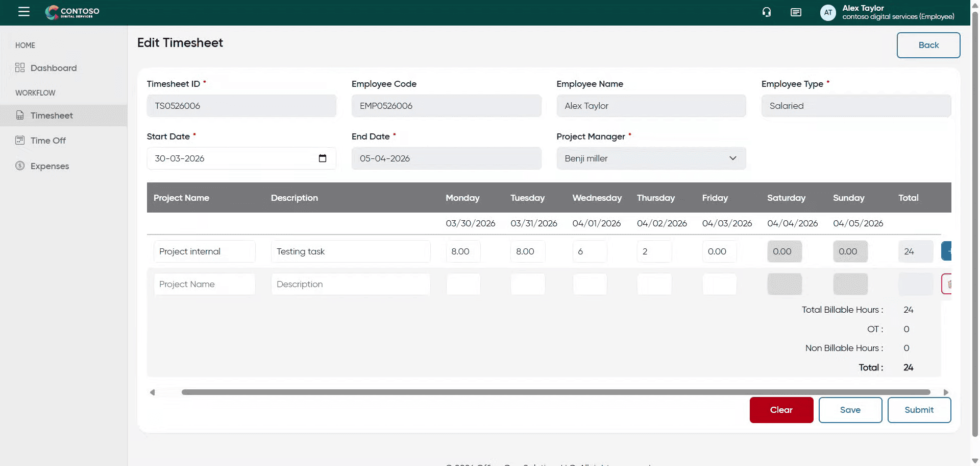This screenshot has height=466, width=980.
Task: Click the AT user avatar
Action: 828,12
